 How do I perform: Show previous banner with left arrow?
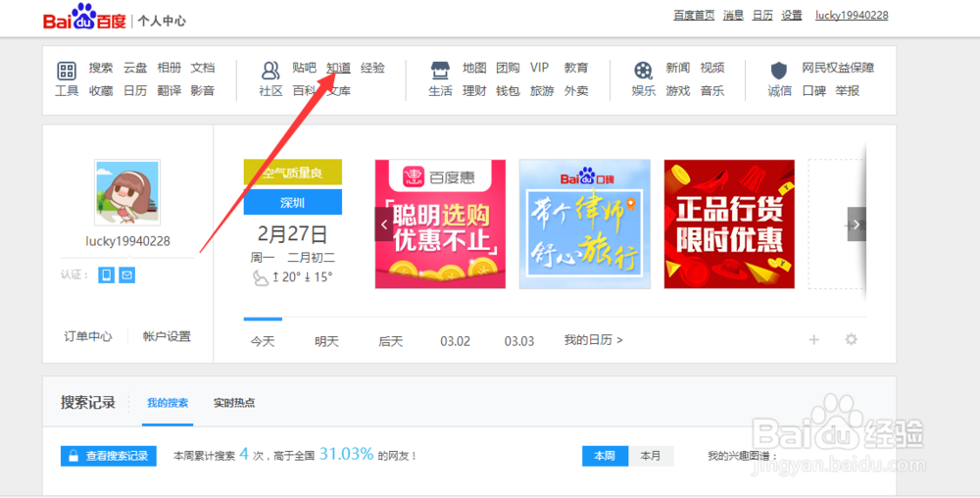click(384, 224)
